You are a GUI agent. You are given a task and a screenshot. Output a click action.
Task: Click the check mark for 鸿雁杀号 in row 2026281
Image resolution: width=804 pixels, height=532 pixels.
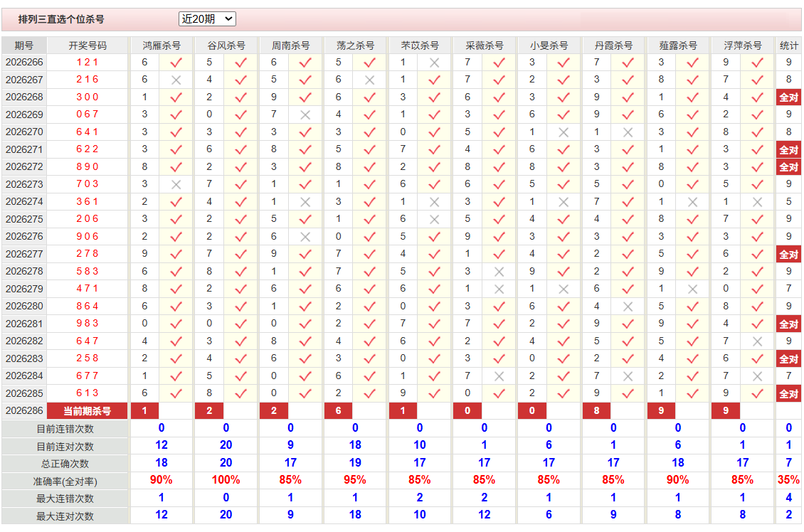point(176,324)
